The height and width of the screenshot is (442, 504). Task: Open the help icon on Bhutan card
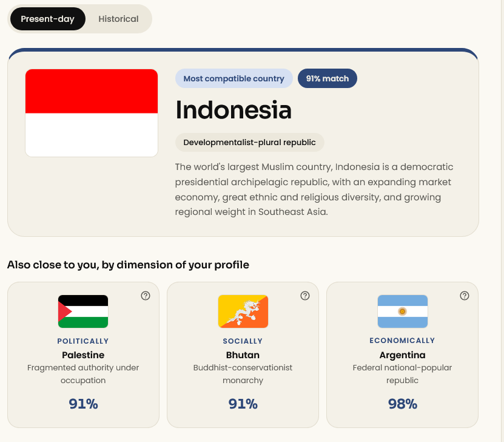(304, 296)
